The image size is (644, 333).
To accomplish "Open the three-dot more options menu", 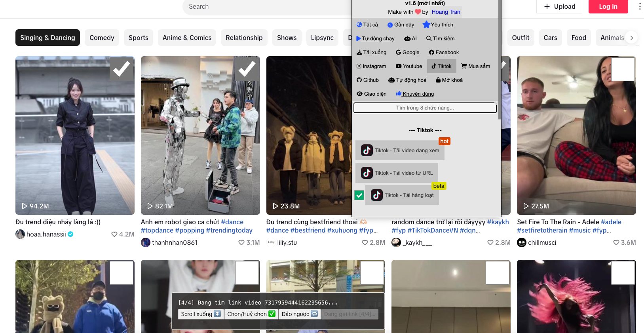I will [x=640, y=6].
